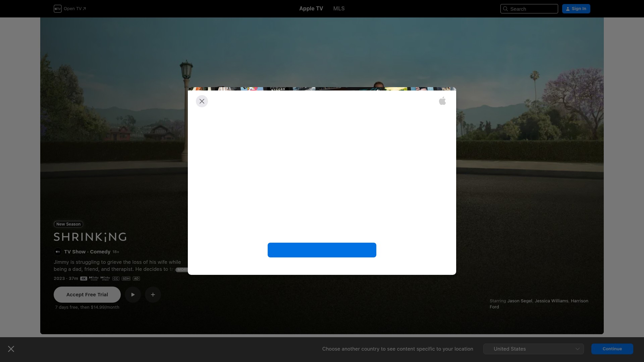Click the AD audio description badge

click(136, 279)
